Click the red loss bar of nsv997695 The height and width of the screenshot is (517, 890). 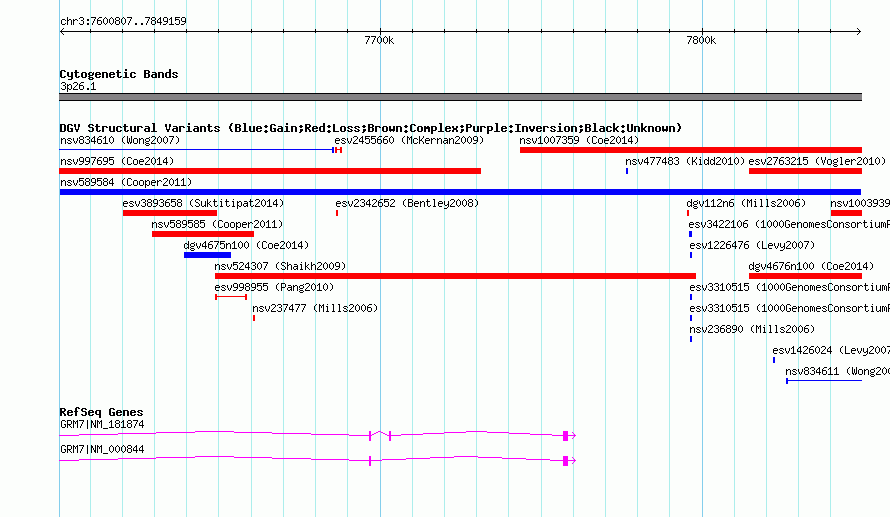270,171
